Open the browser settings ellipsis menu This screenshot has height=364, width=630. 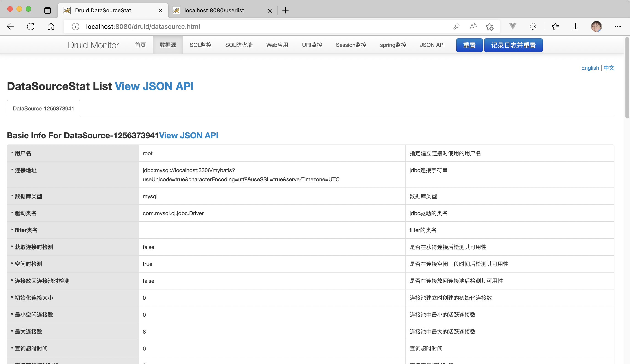click(x=617, y=27)
